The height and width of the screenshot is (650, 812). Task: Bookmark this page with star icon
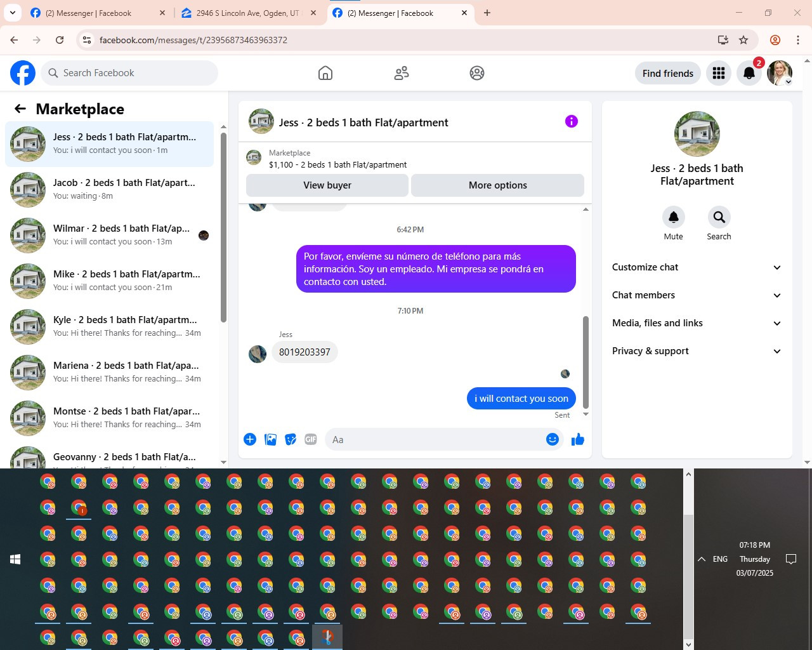tap(743, 40)
